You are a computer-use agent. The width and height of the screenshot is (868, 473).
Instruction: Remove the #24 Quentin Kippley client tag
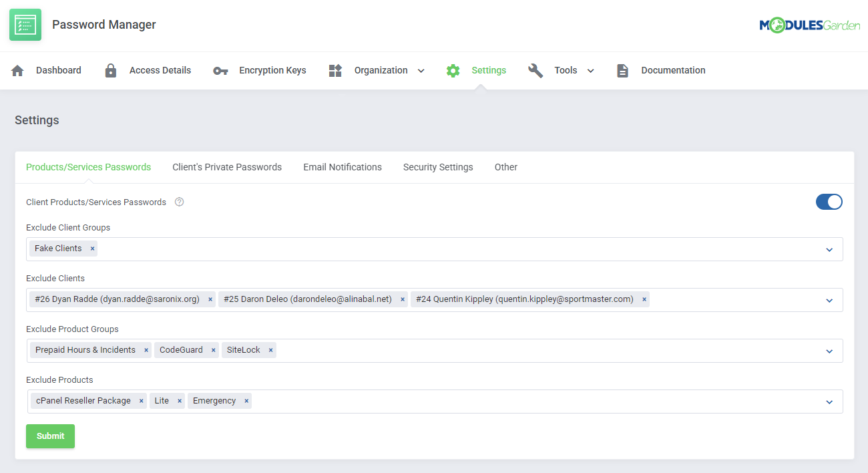pos(644,299)
